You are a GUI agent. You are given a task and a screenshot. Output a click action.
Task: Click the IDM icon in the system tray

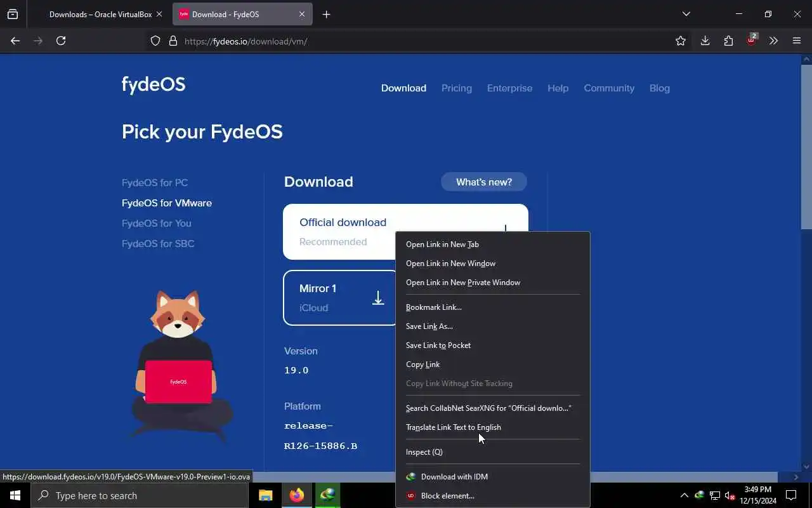click(x=699, y=495)
